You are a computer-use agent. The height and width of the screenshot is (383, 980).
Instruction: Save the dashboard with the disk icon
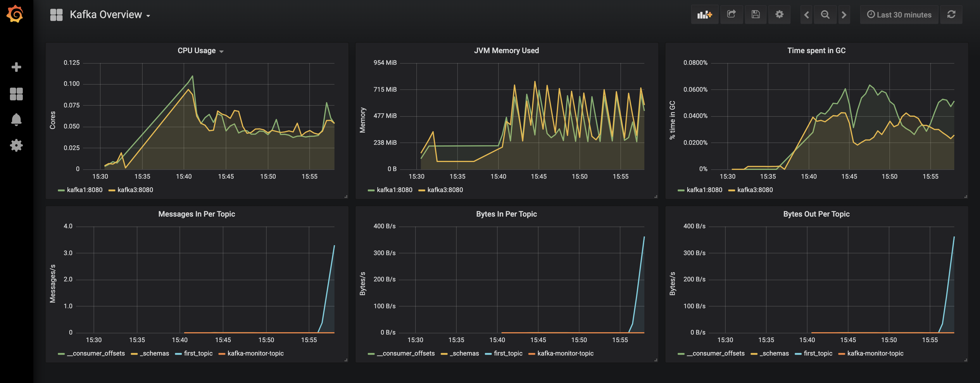[x=755, y=14]
